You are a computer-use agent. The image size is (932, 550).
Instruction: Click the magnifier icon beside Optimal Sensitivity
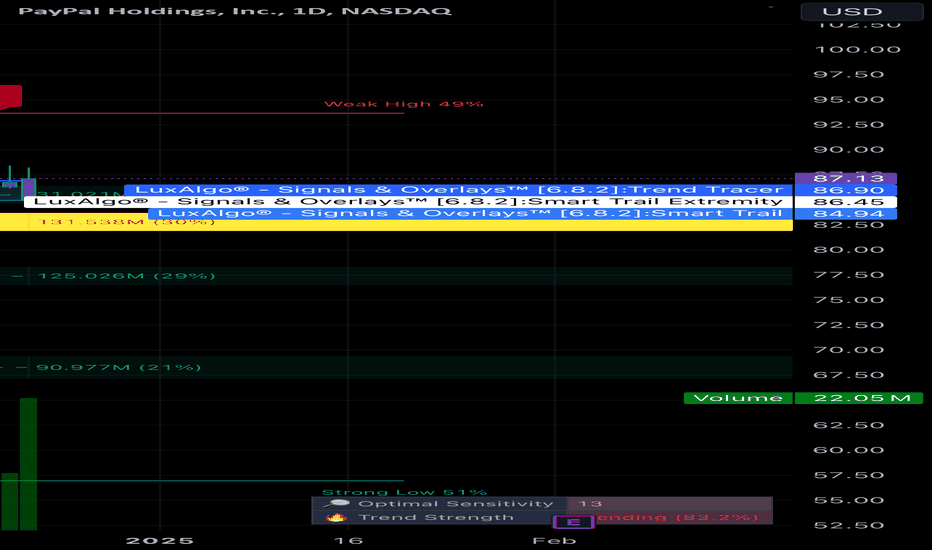pyautogui.click(x=336, y=504)
